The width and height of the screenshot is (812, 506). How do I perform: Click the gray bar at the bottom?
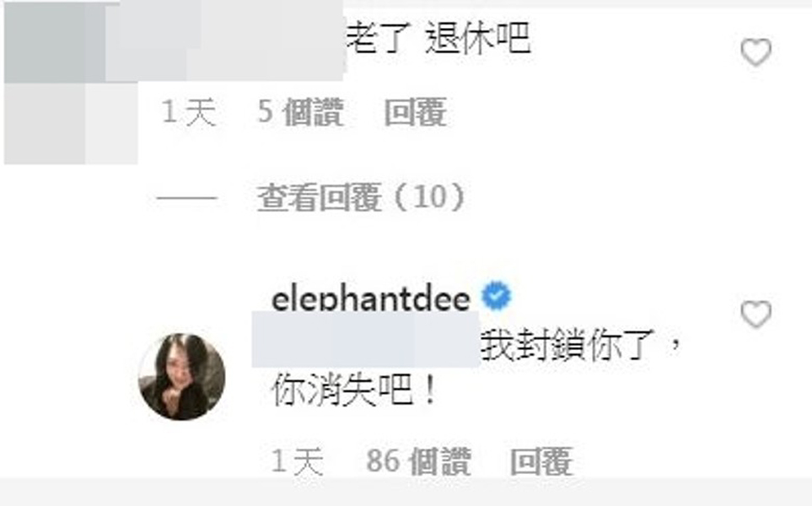406,492
